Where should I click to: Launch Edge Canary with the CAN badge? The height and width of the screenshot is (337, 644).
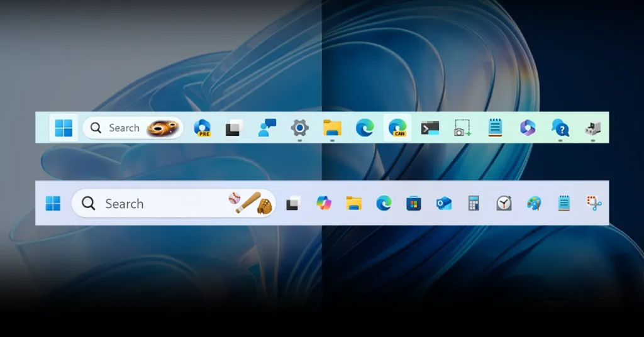point(397,128)
